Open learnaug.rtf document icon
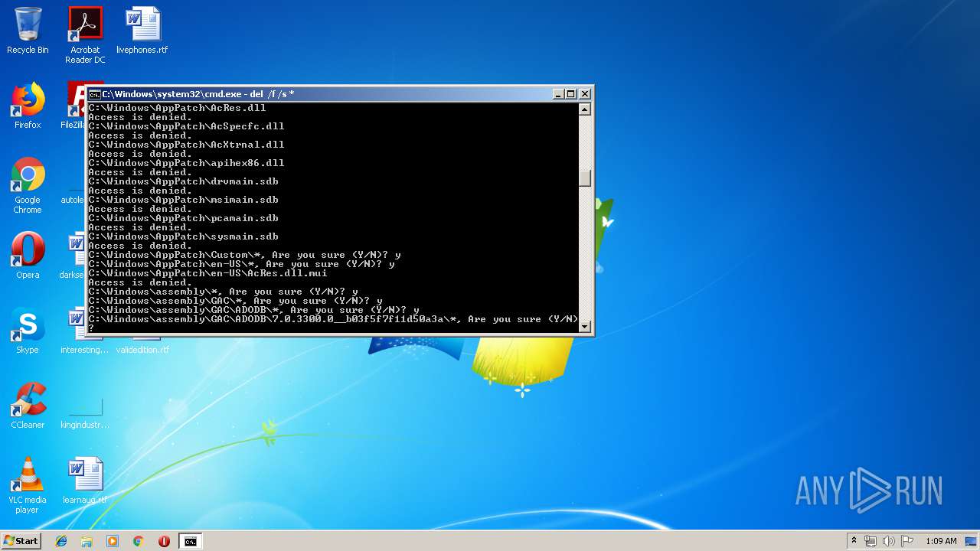Viewport: 980px width, 551px height. click(x=85, y=481)
